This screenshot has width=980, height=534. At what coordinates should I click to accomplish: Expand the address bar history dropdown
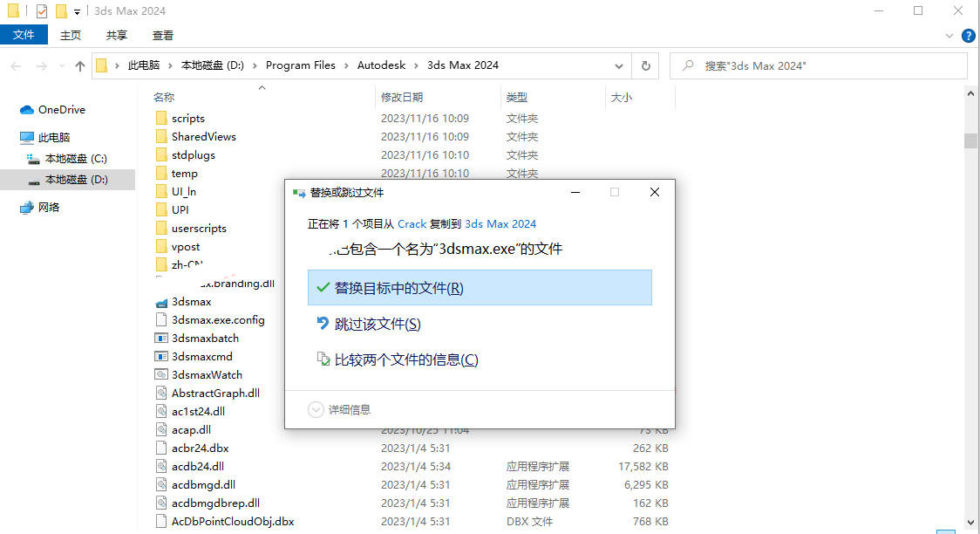pos(619,65)
